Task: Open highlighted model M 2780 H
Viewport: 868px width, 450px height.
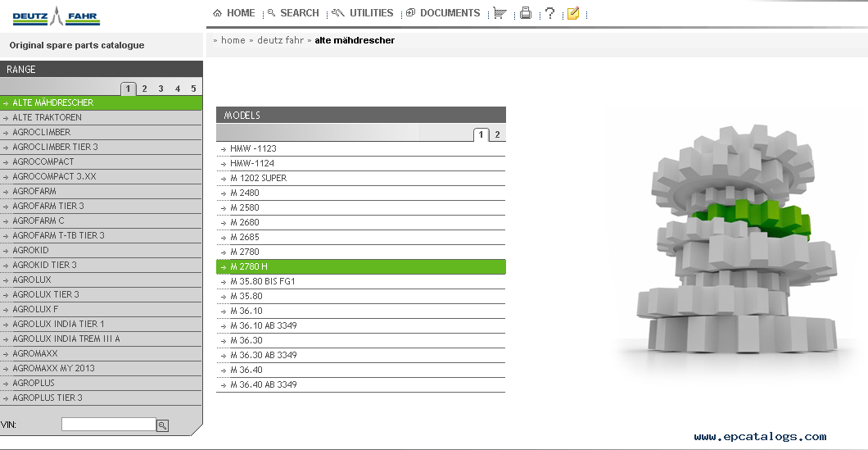Action: [361, 266]
